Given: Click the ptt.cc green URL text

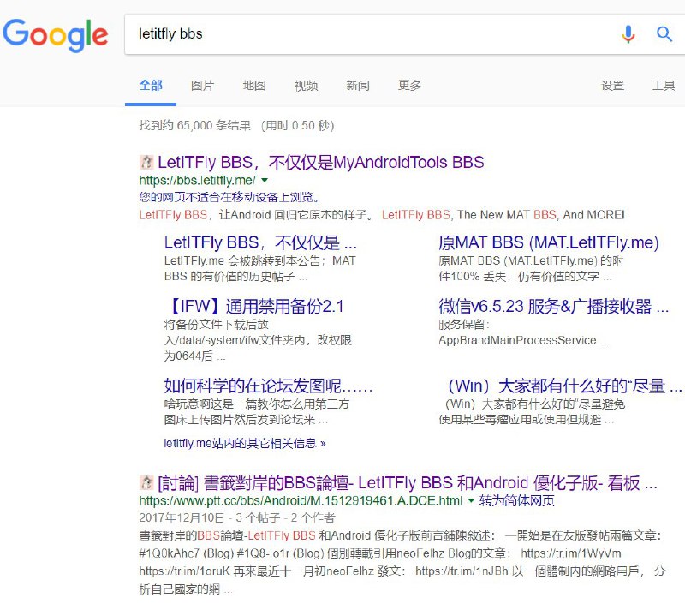Looking at the screenshot, I should pyautogui.click(x=301, y=500).
